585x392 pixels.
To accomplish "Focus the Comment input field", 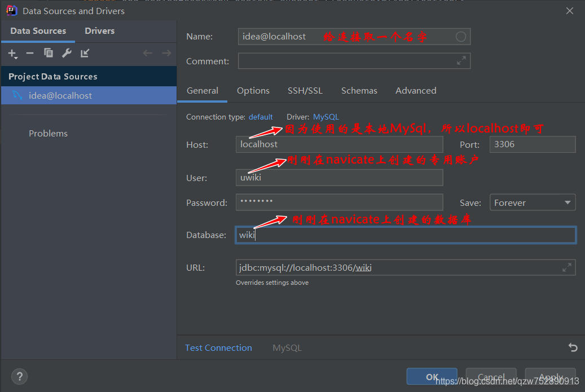I will point(354,61).
